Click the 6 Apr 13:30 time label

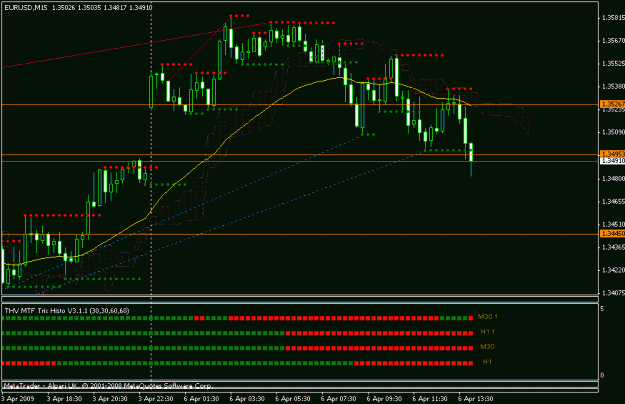476,398
